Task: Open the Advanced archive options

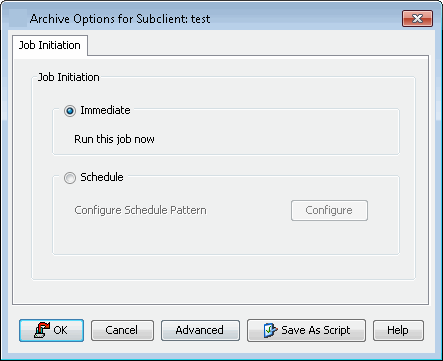Action: tap(200, 330)
